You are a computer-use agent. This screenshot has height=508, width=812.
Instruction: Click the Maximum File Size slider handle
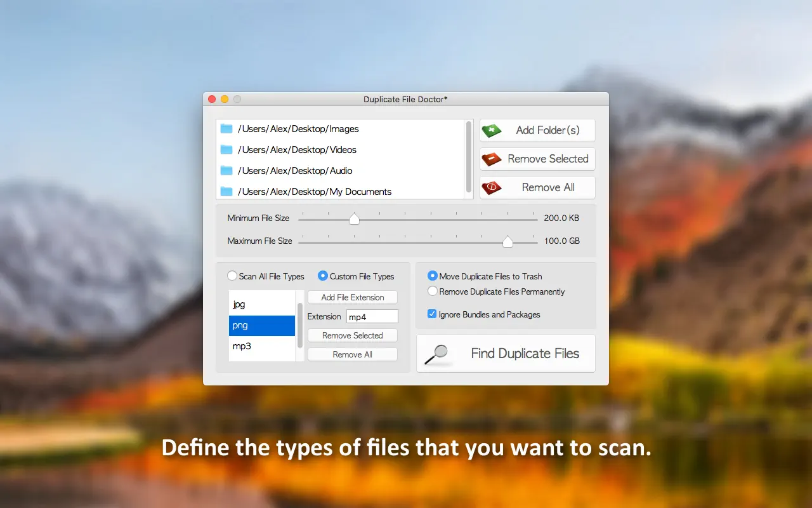click(x=507, y=242)
